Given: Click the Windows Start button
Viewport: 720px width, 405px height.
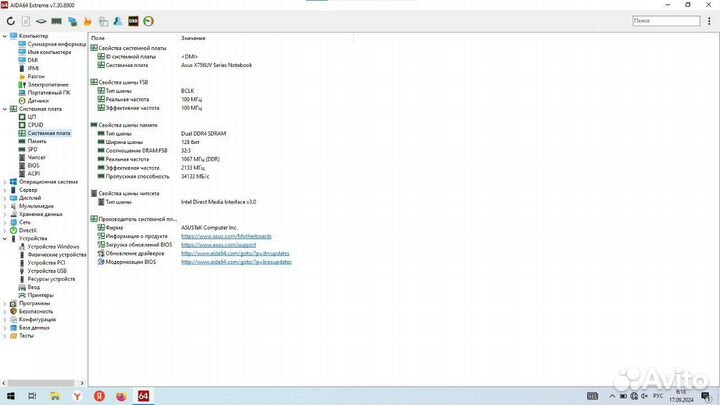Looking at the screenshot, I should 10,395.
